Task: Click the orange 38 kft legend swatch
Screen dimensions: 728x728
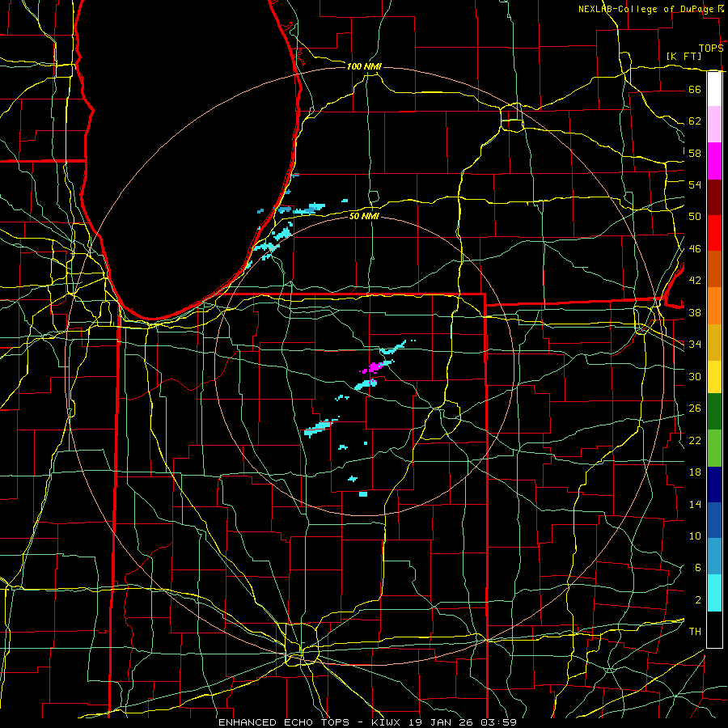Action: pos(714,306)
